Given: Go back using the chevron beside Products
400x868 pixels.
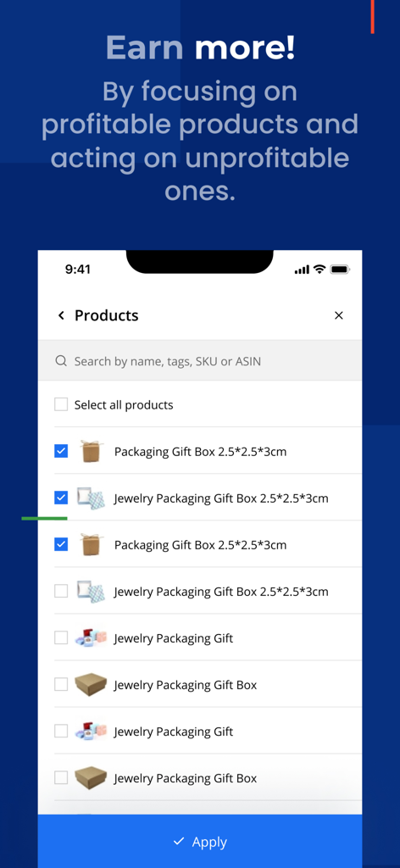Looking at the screenshot, I should click(61, 315).
